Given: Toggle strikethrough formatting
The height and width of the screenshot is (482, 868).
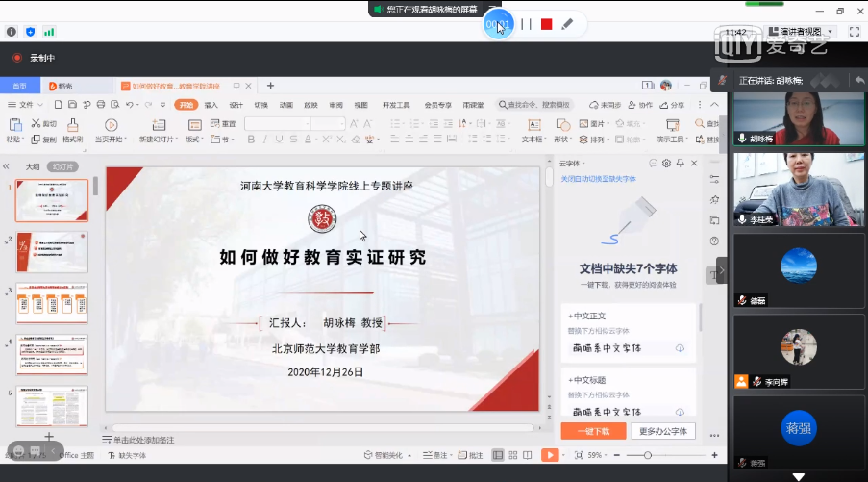Looking at the screenshot, I should 293,140.
